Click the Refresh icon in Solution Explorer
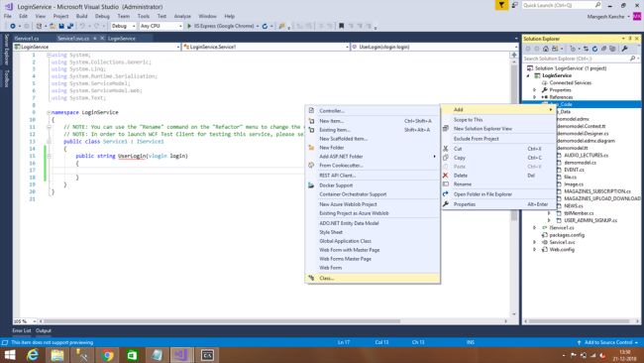 tap(594, 49)
